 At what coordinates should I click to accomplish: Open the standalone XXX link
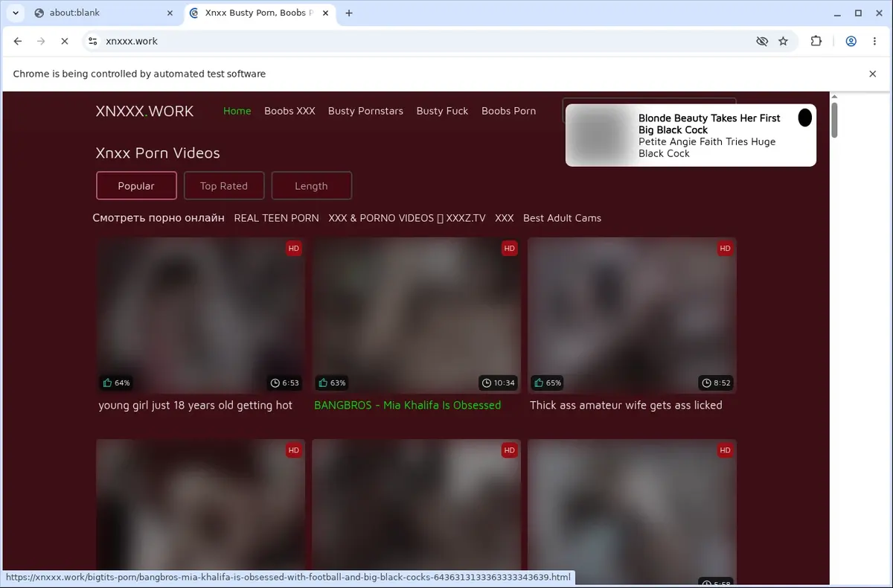click(505, 218)
